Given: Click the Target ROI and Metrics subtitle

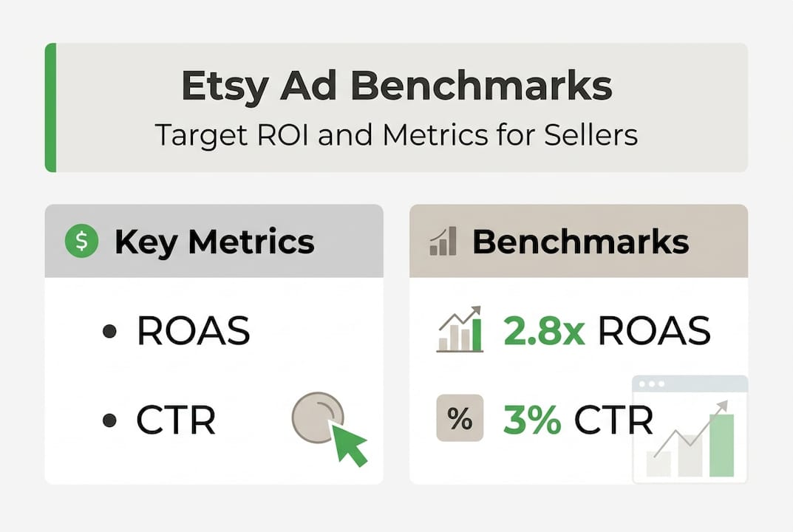Looking at the screenshot, I should click(x=396, y=135).
